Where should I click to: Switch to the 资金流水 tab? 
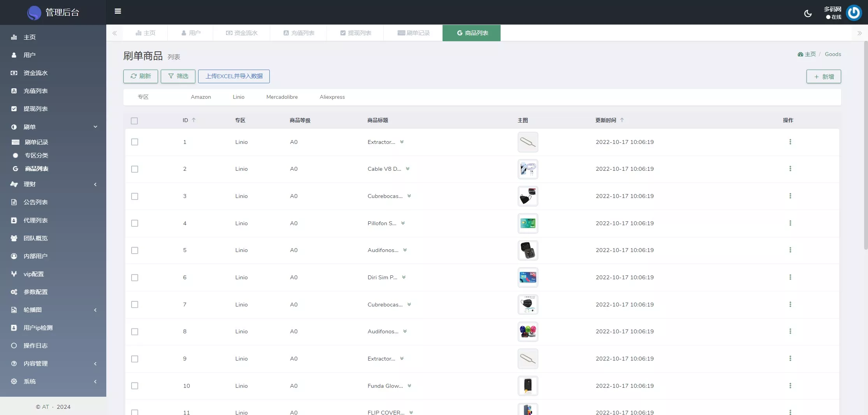pos(242,33)
